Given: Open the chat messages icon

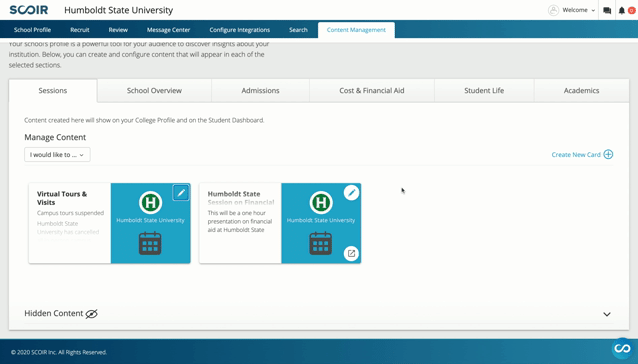Looking at the screenshot, I should pyautogui.click(x=607, y=11).
